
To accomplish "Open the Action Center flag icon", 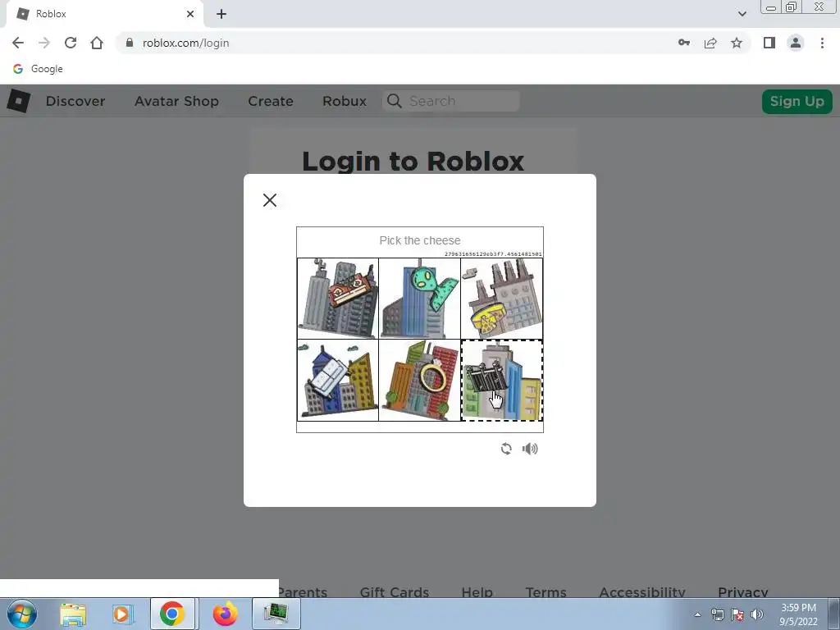I will (737, 614).
